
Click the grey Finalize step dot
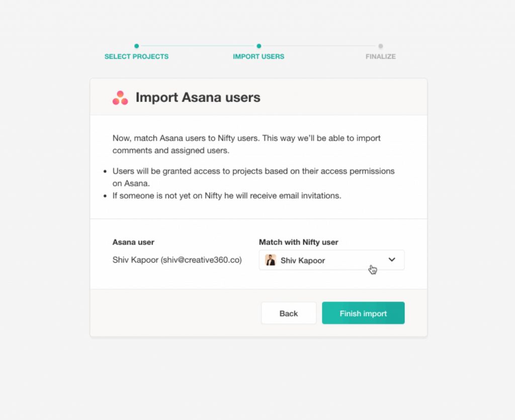click(380, 46)
